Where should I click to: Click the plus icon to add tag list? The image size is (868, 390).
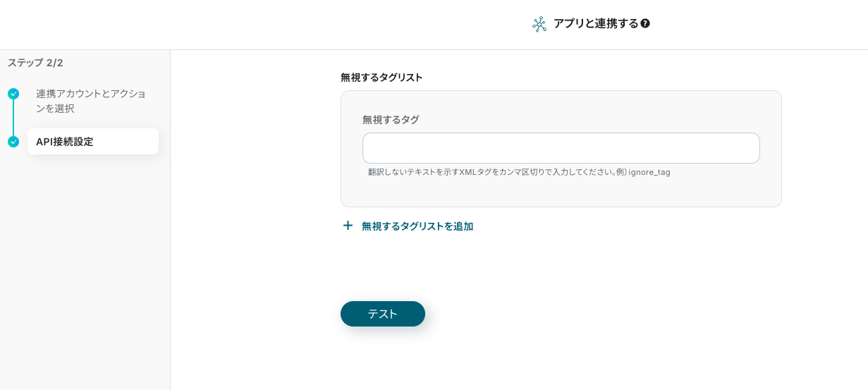(348, 226)
